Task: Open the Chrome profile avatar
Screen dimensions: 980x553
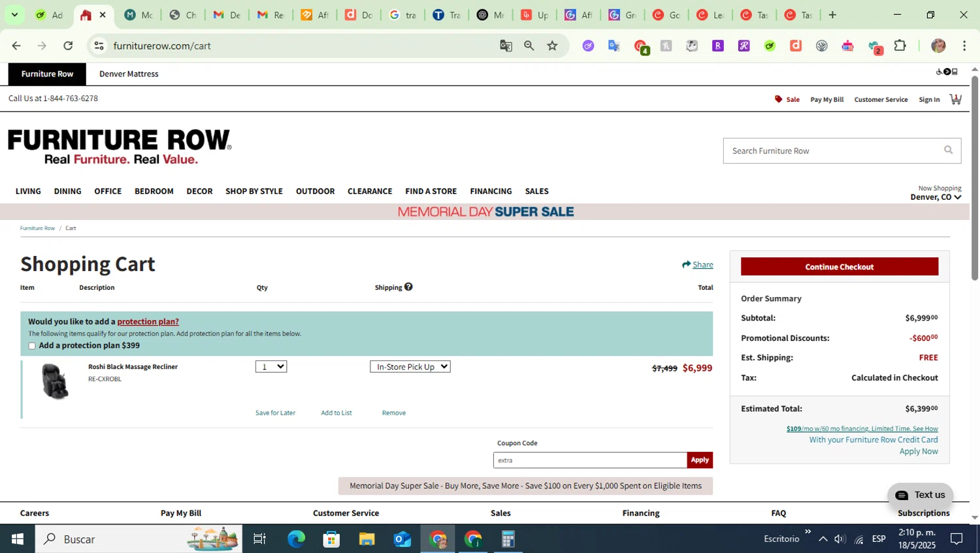Action: click(938, 46)
